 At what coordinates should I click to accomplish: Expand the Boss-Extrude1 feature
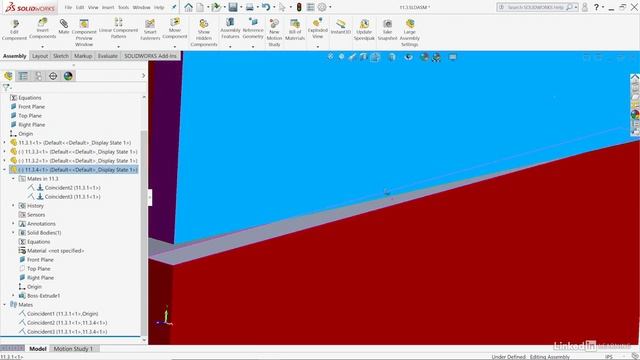click(x=13, y=296)
